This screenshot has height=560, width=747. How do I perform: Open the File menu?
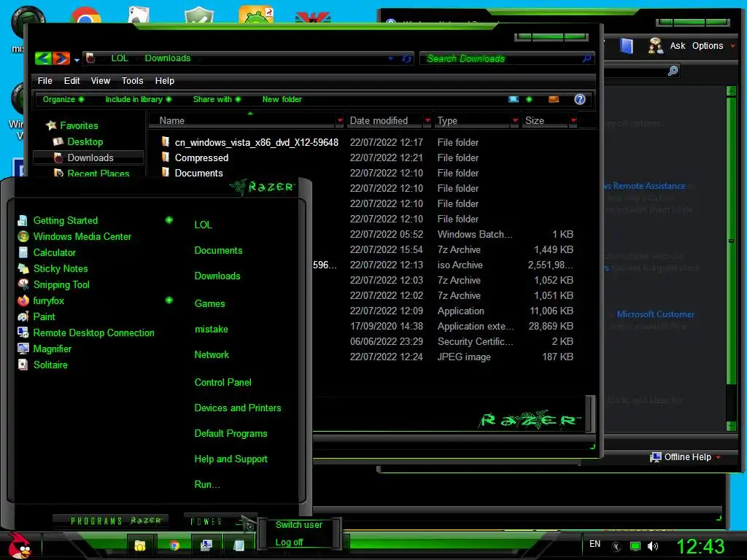(x=44, y=81)
